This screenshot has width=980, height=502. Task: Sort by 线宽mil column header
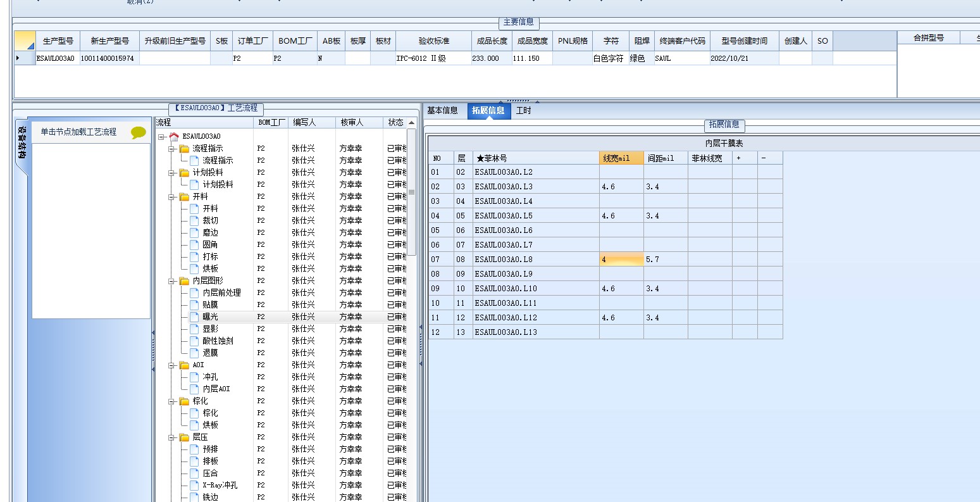pyautogui.click(x=621, y=158)
